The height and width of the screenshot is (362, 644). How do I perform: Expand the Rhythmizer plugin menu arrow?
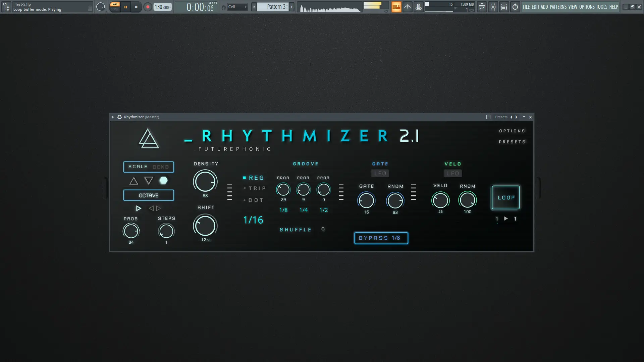point(113,117)
